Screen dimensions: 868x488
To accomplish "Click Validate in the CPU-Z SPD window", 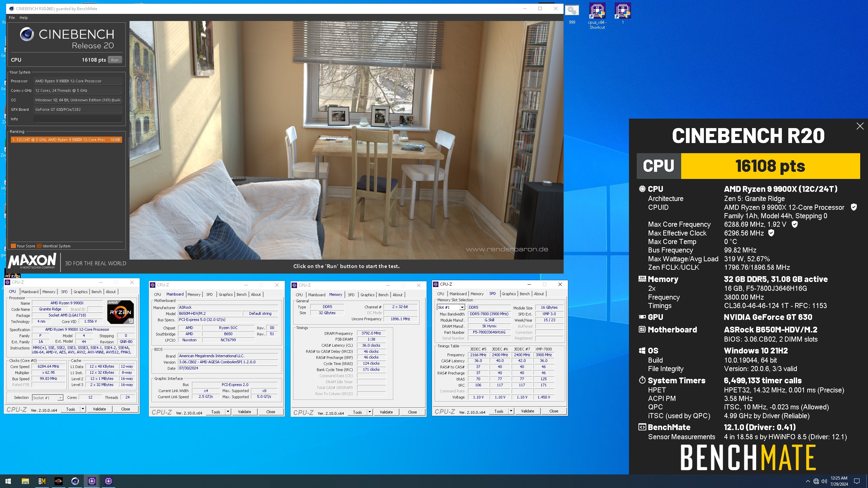I will [528, 411].
